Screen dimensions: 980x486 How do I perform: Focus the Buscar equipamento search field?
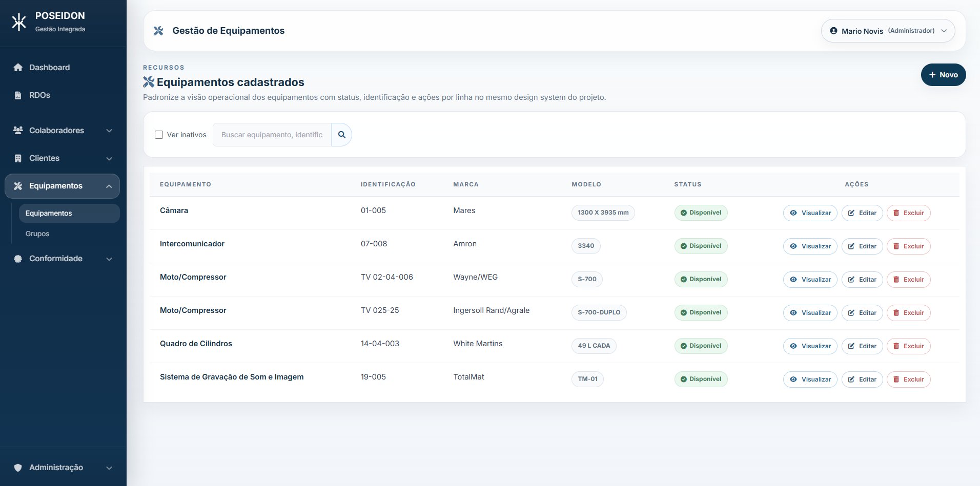[x=272, y=135]
